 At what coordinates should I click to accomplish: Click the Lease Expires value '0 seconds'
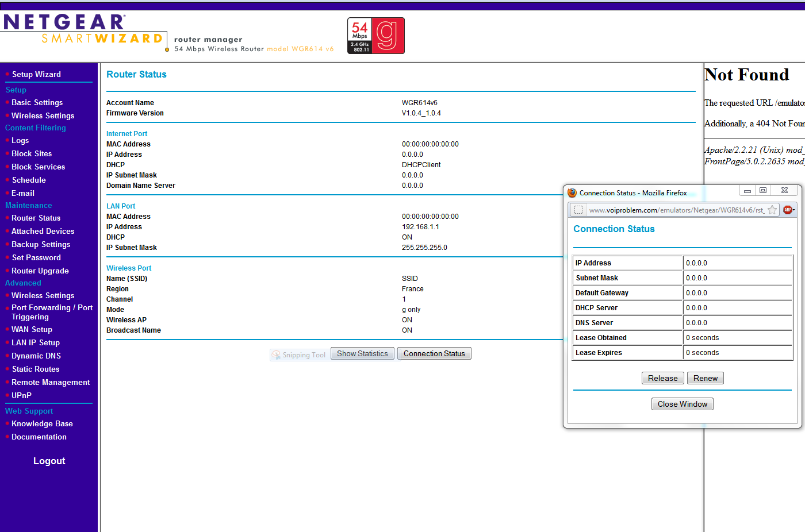[703, 353]
